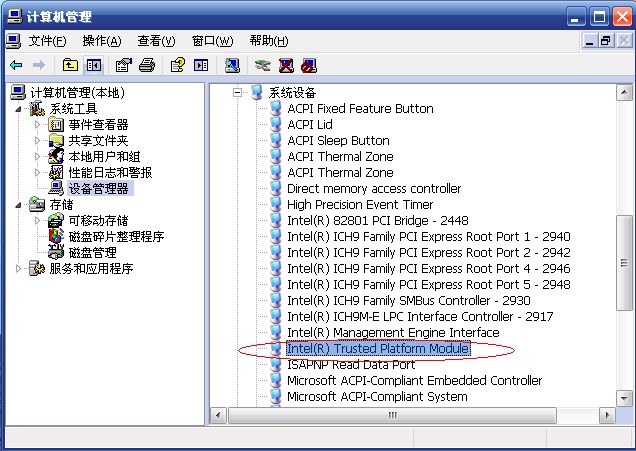Click the Scan for hardware changes icon
The image size is (636, 451).
pyautogui.click(x=232, y=65)
